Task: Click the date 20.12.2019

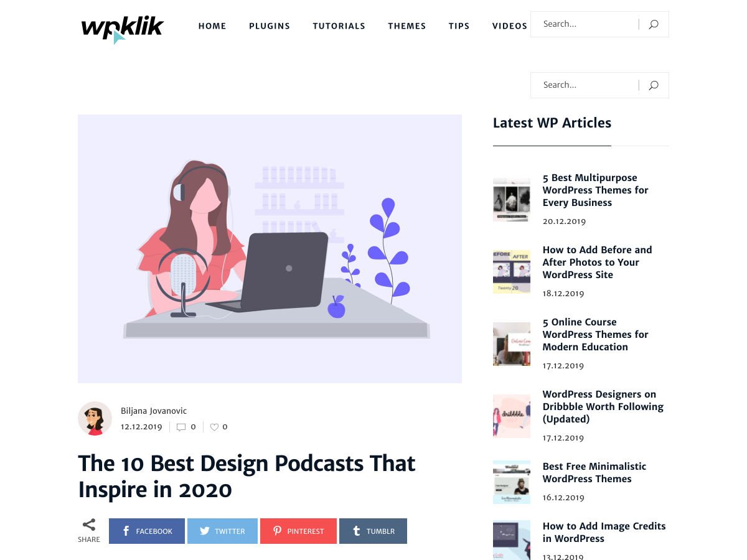Action: (x=564, y=222)
